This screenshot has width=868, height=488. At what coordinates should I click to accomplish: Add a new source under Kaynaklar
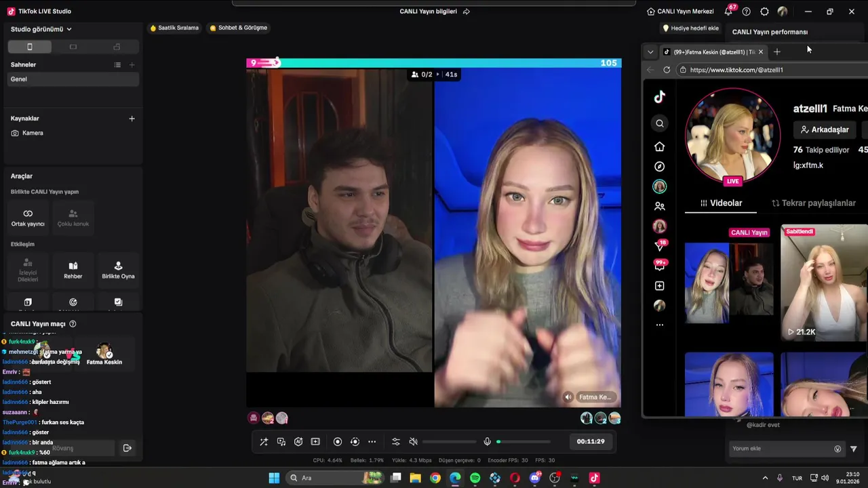coord(132,119)
